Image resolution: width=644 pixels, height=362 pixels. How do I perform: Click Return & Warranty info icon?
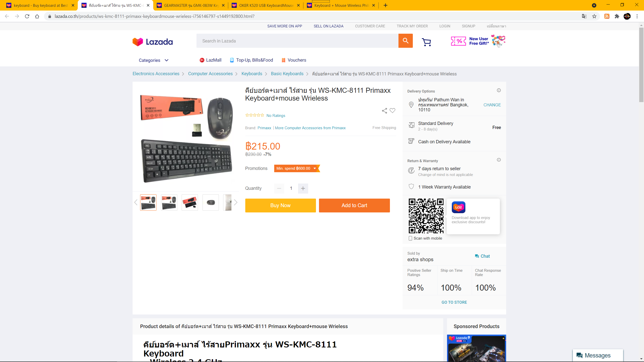click(499, 160)
